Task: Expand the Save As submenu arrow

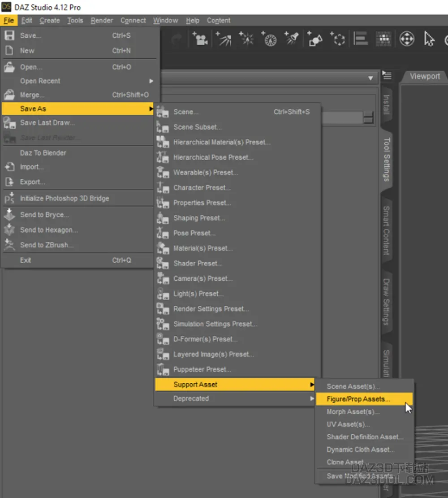Action: point(151,108)
